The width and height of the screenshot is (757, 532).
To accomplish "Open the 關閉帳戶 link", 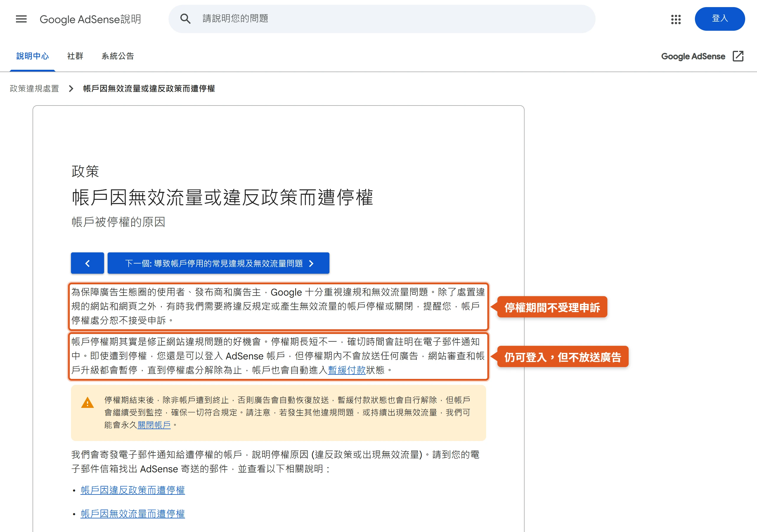I will pos(154,425).
